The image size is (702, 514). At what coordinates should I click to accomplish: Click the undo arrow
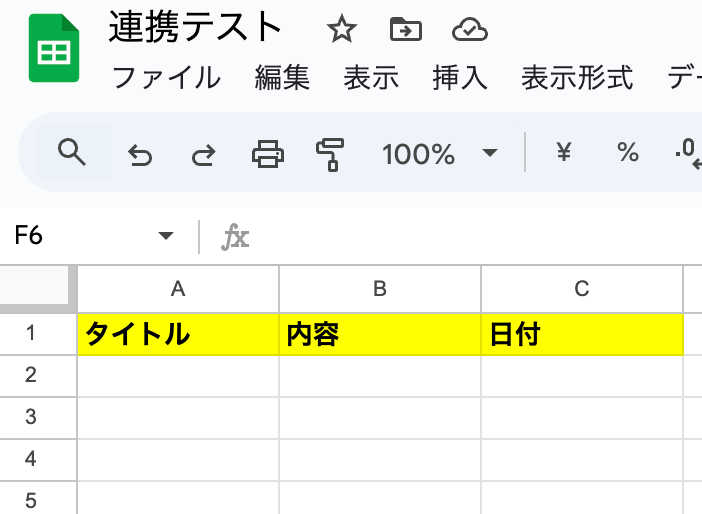140,155
